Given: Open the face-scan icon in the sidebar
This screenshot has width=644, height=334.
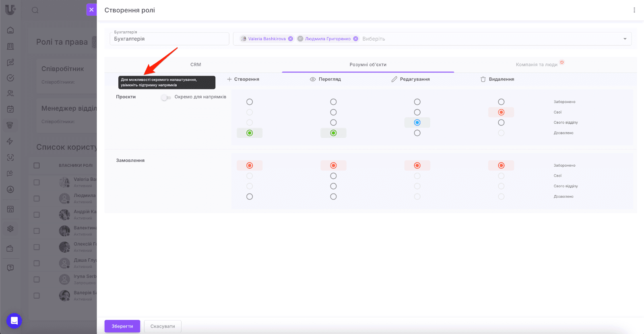Looking at the screenshot, I should (x=10, y=157).
